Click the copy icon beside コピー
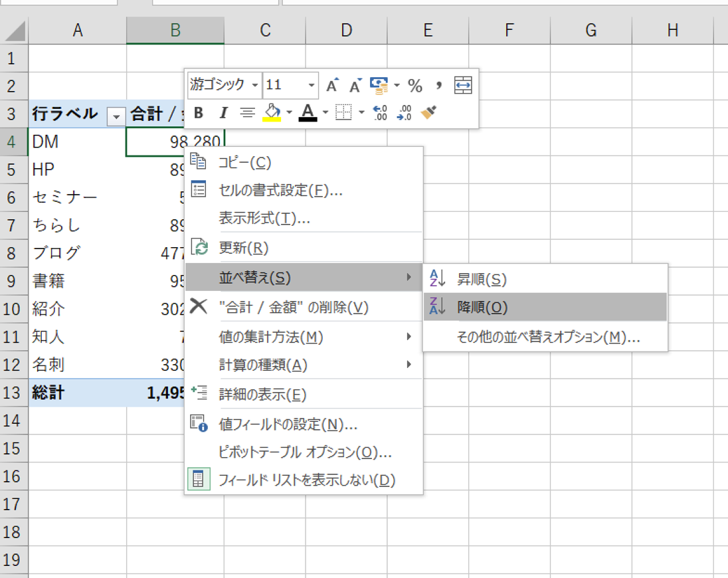This screenshot has height=578, width=728. pos(198,161)
